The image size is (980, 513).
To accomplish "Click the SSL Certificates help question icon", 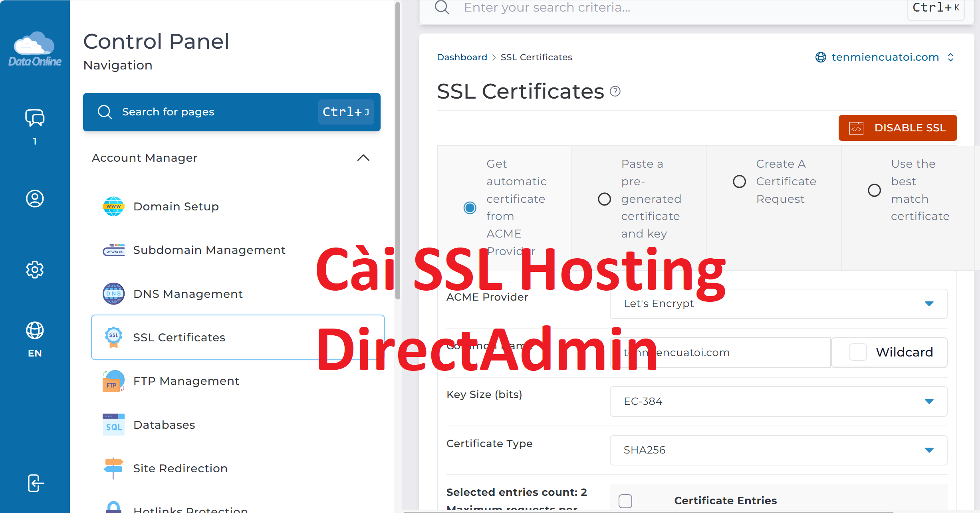I will [x=615, y=92].
